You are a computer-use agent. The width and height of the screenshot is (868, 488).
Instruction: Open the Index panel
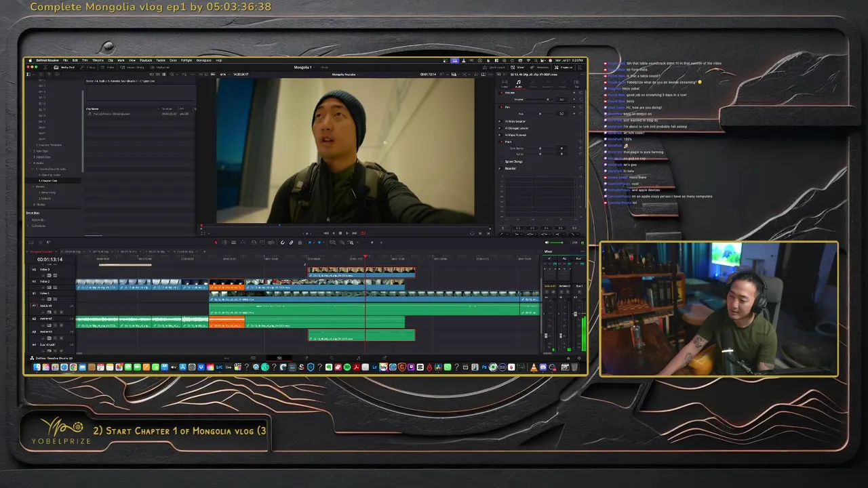click(x=107, y=67)
